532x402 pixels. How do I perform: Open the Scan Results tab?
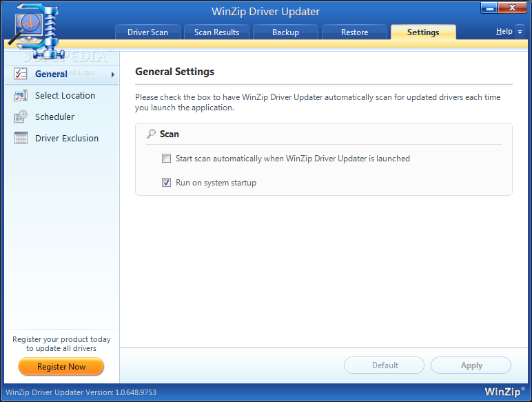pyautogui.click(x=216, y=32)
